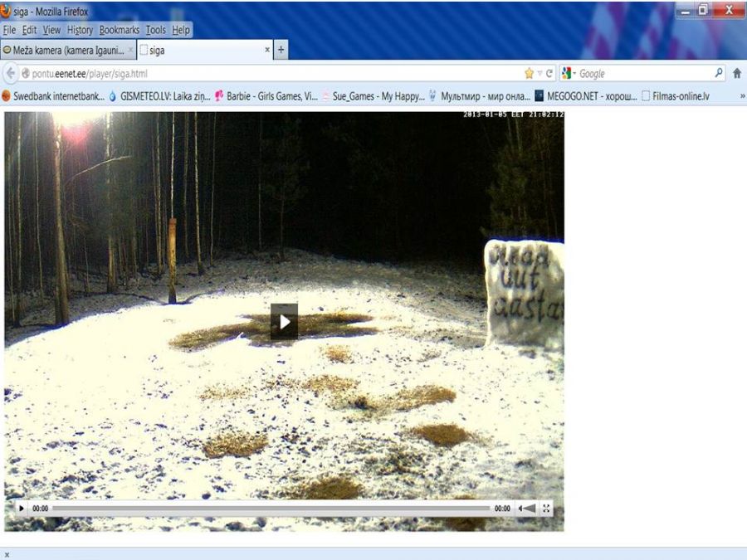
Task: Click the site identity globe icon
Action: [x=26, y=73]
